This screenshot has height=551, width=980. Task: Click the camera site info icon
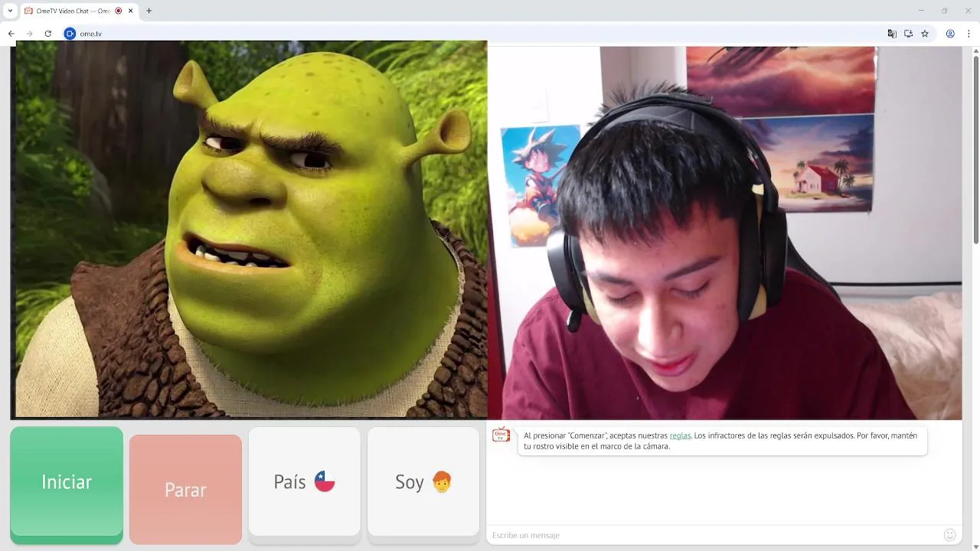(70, 34)
